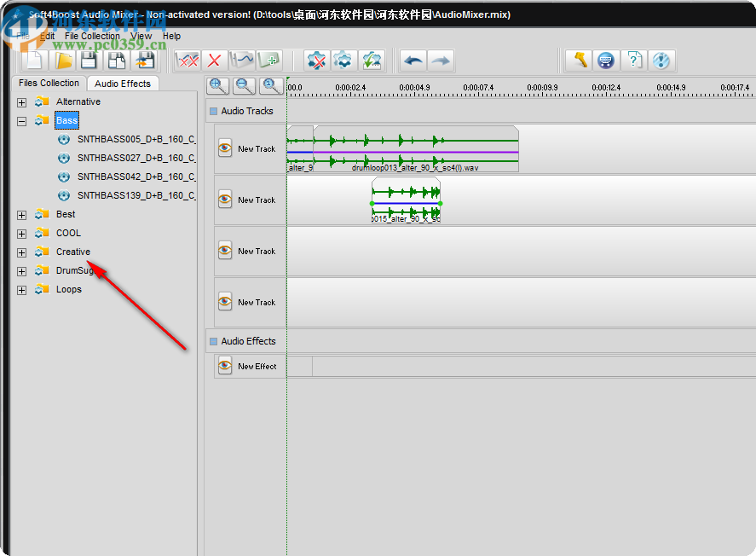Image resolution: width=756 pixels, height=556 pixels.
Task: Open the File Collection menu
Action: point(92,36)
